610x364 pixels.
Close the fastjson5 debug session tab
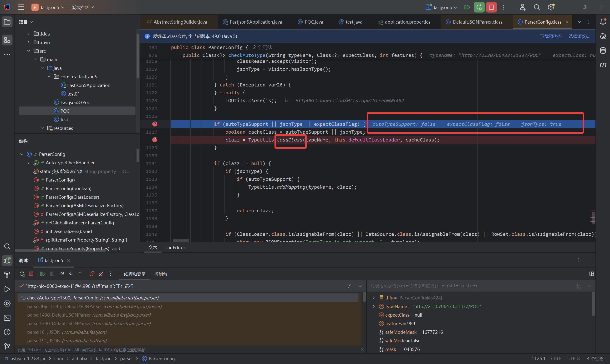click(x=69, y=260)
